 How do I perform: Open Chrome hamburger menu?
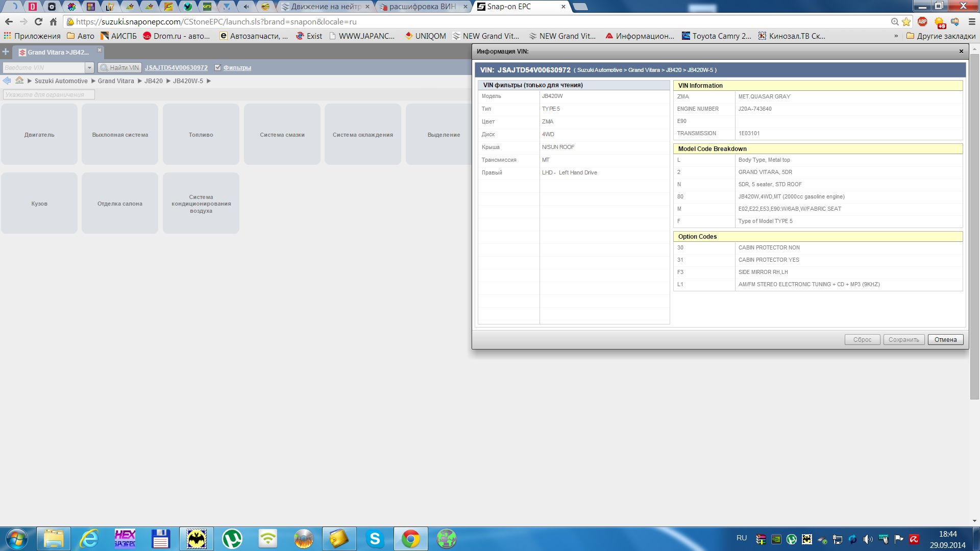click(x=972, y=22)
